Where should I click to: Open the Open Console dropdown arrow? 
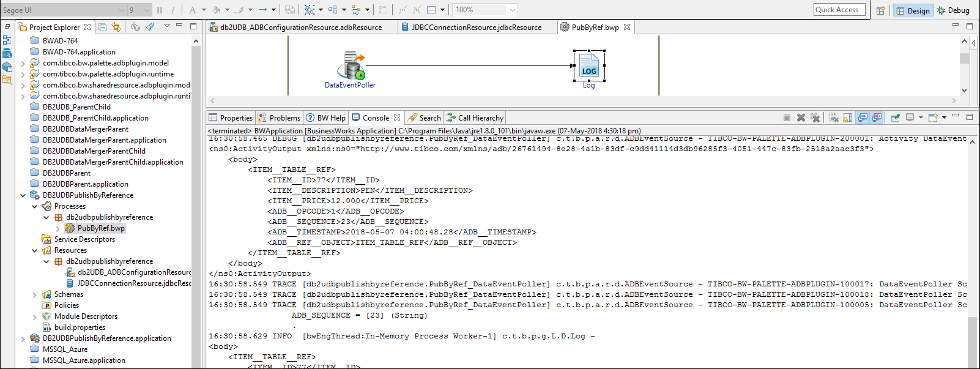coord(944,117)
